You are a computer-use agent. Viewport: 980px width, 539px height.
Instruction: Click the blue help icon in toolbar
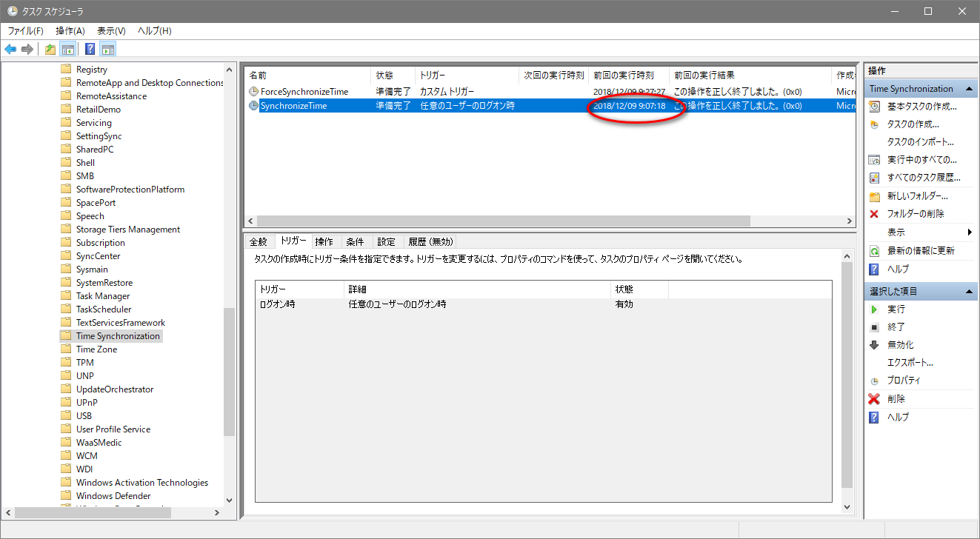click(90, 50)
